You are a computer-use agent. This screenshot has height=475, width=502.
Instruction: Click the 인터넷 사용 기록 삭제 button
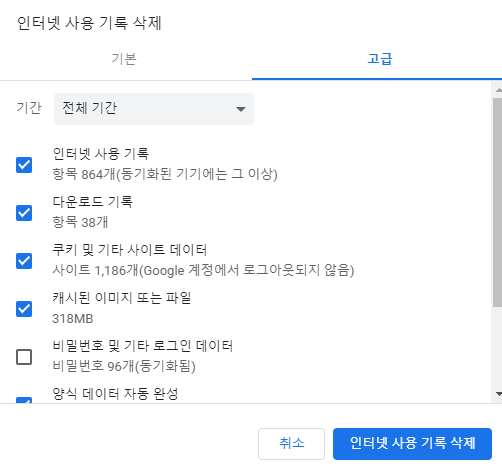click(x=412, y=444)
